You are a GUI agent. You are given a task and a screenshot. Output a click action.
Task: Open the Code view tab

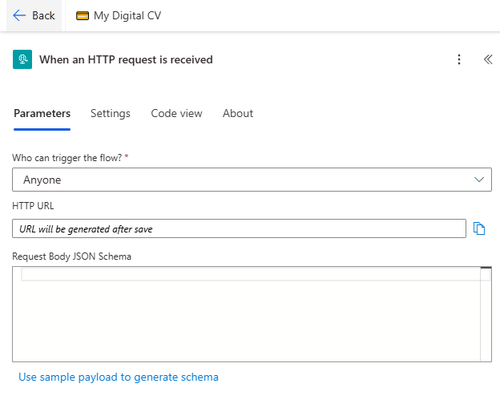click(x=177, y=114)
